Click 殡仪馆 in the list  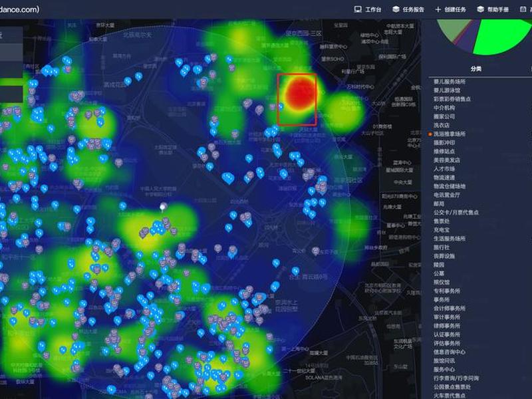point(442,282)
